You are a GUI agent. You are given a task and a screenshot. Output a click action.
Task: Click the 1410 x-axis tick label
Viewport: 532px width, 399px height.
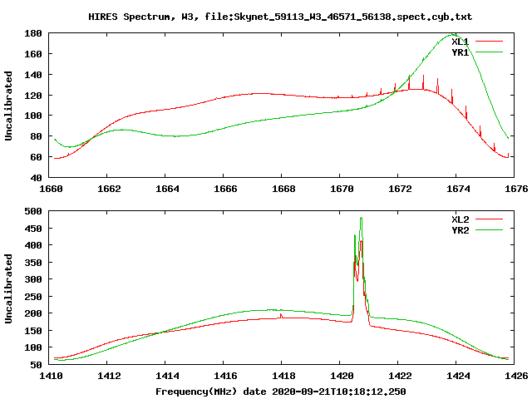51,376
